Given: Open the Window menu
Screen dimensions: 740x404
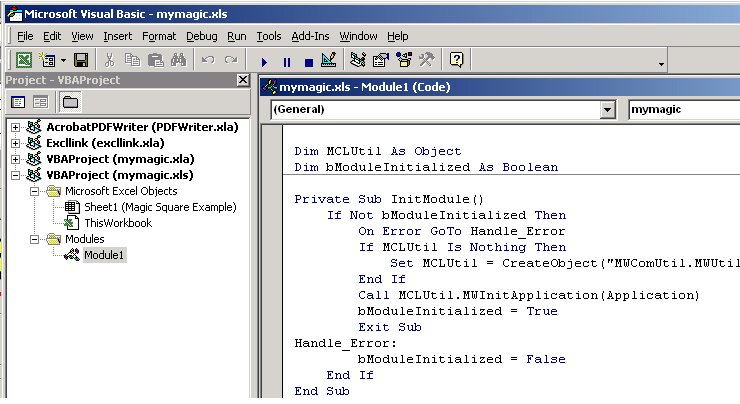Looking at the screenshot, I should point(358,36).
